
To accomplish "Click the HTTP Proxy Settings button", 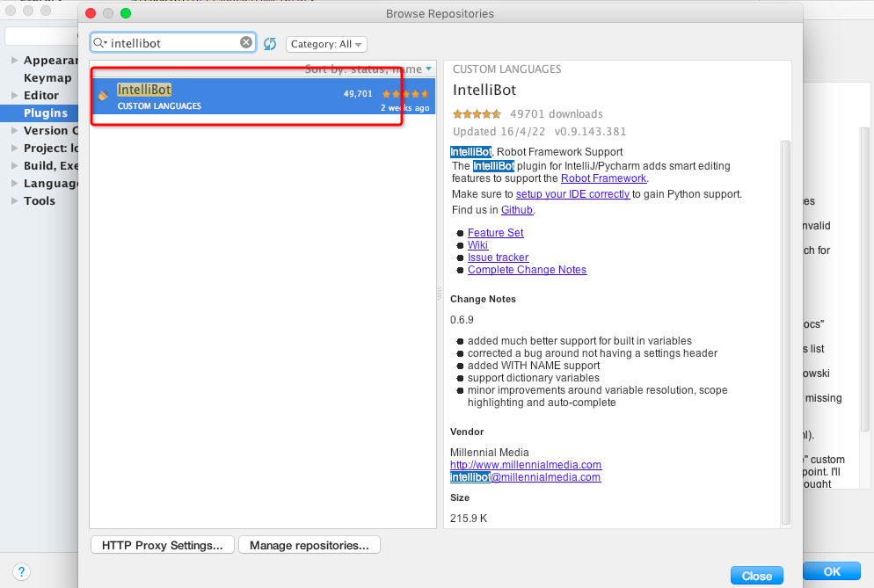I will pos(162,545).
